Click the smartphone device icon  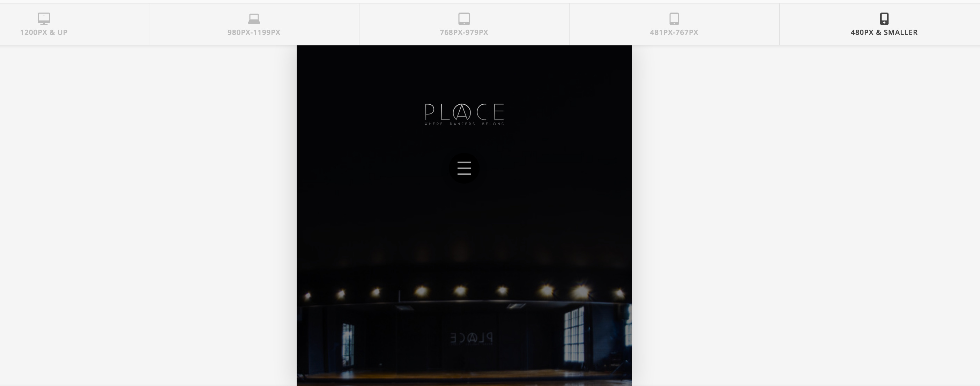click(x=884, y=18)
